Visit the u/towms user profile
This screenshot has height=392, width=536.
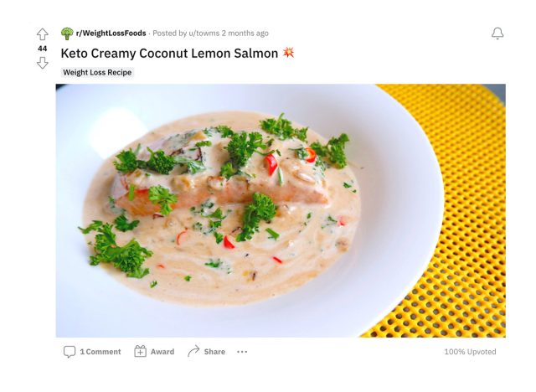pos(204,34)
